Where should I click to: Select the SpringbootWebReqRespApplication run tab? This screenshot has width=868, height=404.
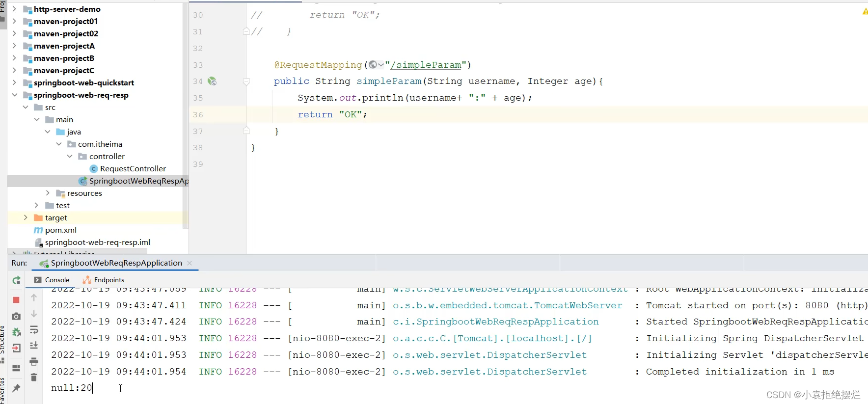pos(116,263)
